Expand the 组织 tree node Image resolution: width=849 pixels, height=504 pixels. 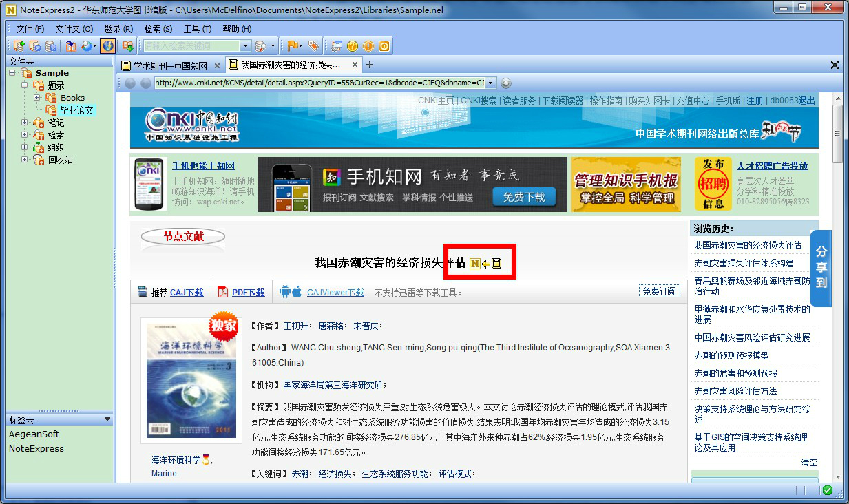[25, 147]
